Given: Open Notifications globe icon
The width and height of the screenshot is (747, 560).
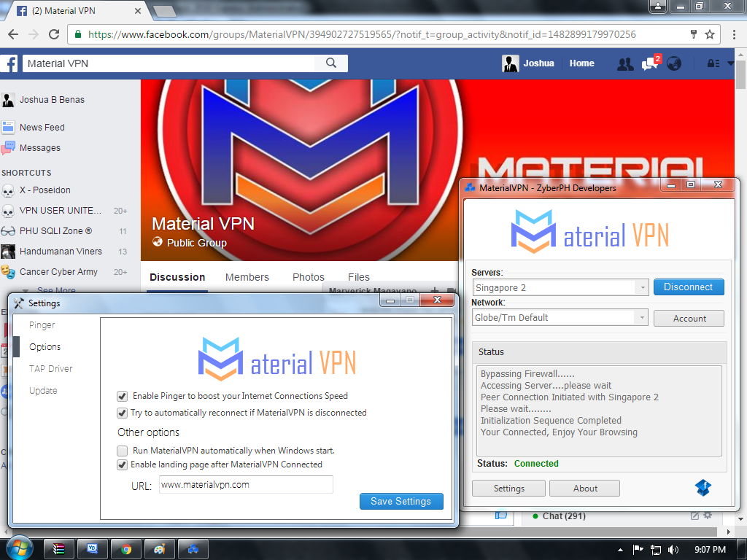Looking at the screenshot, I should (673, 63).
